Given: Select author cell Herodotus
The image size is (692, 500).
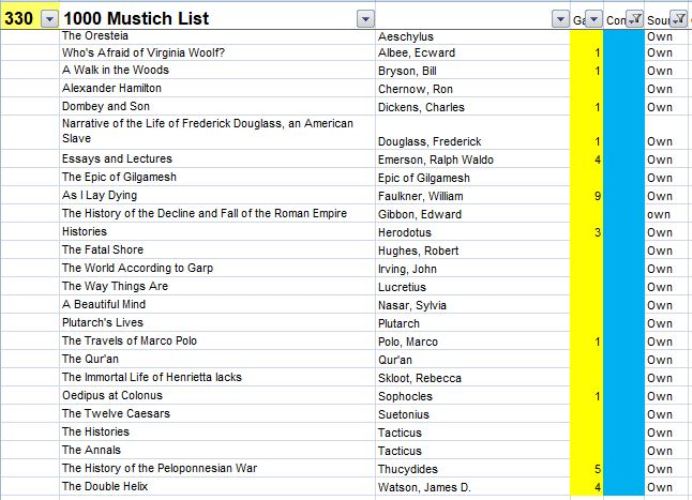Looking at the screenshot, I should [x=473, y=231].
